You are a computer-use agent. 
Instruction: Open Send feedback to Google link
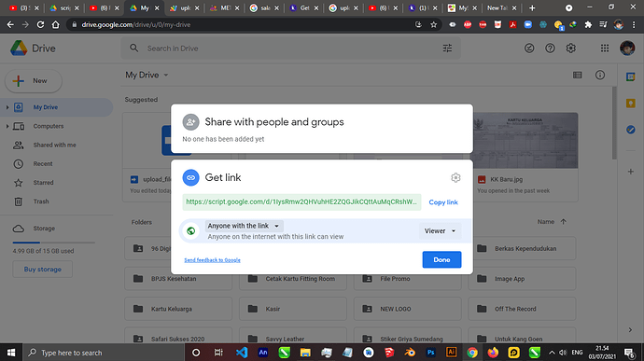(213, 260)
